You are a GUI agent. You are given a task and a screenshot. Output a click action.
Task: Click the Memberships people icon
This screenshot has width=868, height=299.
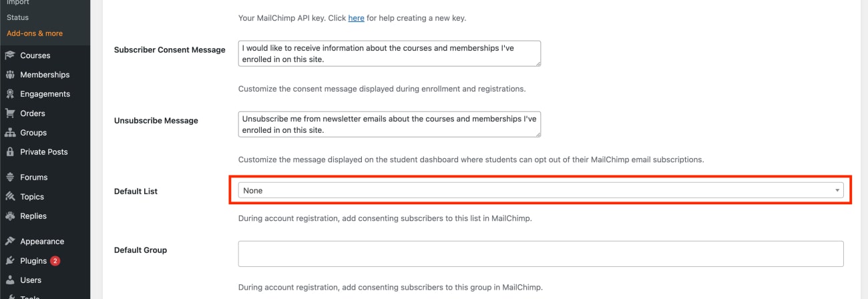(x=10, y=75)
